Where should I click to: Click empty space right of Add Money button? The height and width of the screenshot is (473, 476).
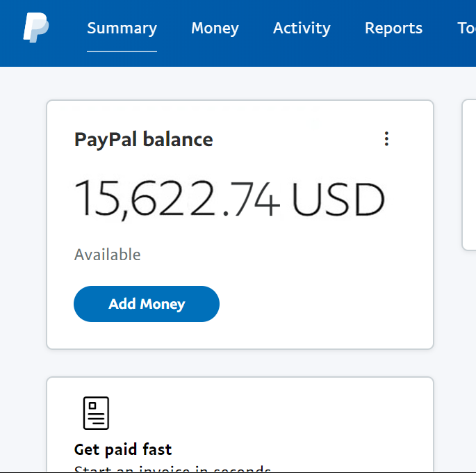(x=320, y=304)
